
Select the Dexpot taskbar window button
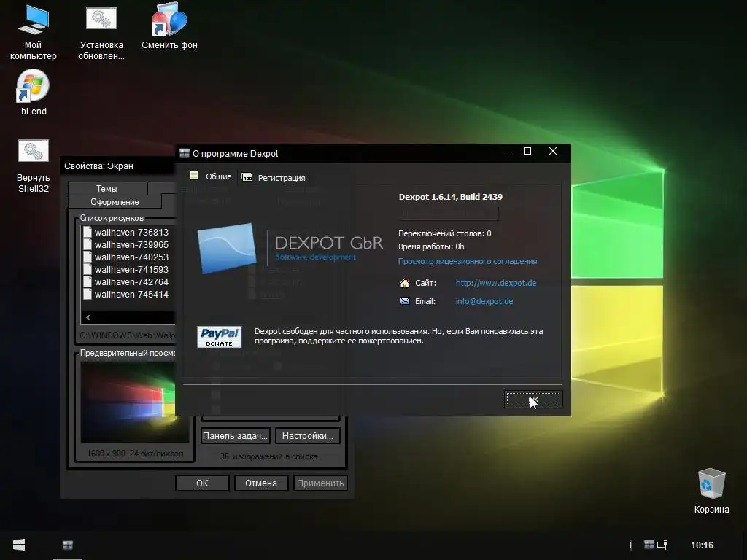(68, 545)
